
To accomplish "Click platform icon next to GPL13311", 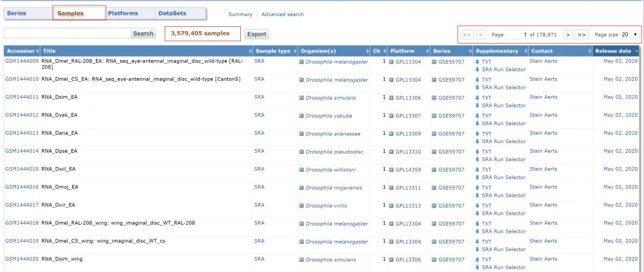I will coord(391,188).
